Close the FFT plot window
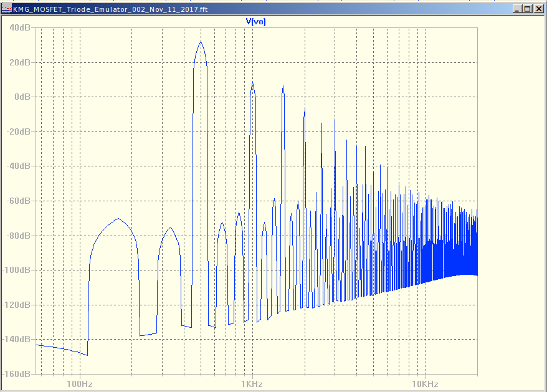The width and height of the screenshot is (547, 392). coord(539,9)
